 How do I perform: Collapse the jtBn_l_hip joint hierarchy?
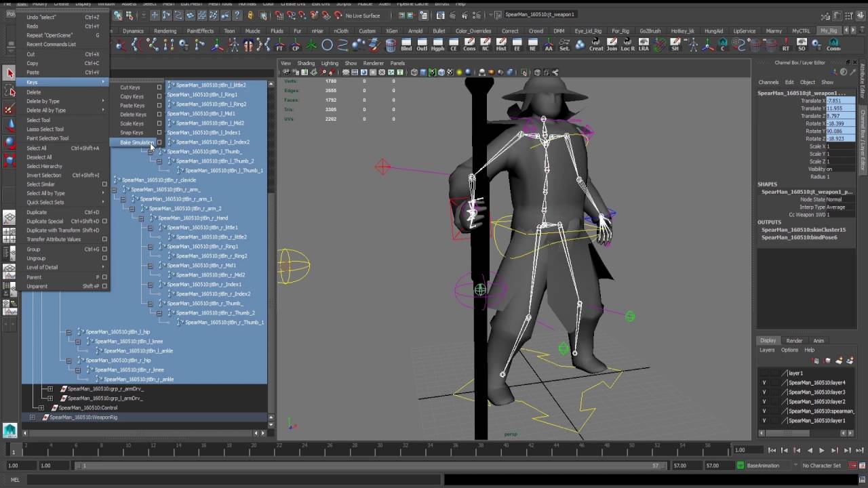point(68,332)
